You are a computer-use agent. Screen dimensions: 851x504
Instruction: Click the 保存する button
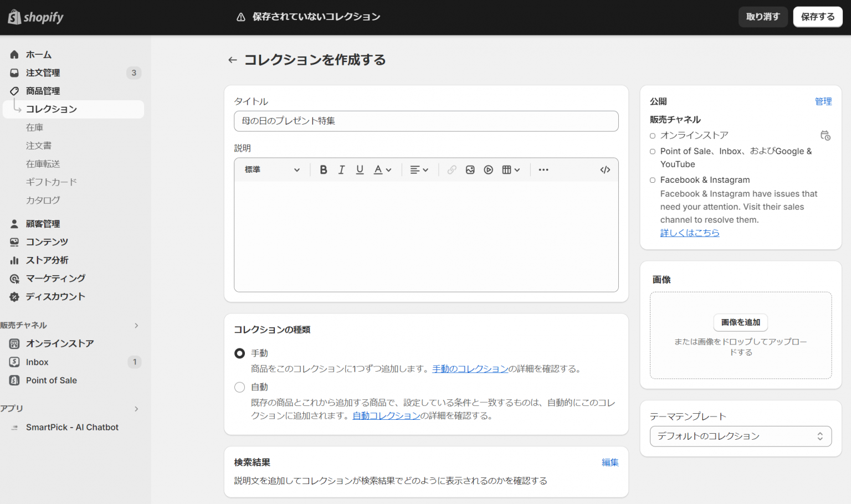tap(817, 17)
